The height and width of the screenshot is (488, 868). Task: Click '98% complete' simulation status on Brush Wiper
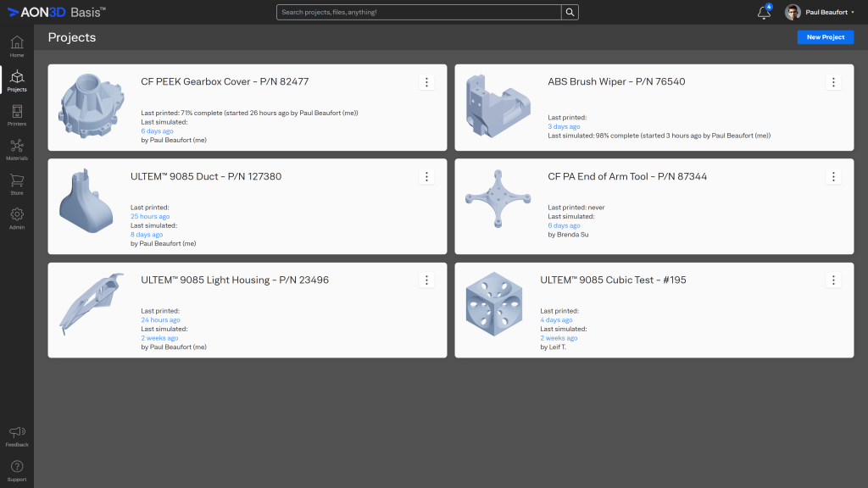[617, 136]
